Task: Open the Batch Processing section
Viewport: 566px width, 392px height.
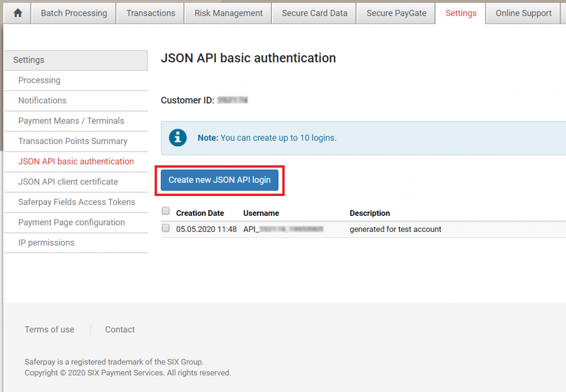Action: 73,13
